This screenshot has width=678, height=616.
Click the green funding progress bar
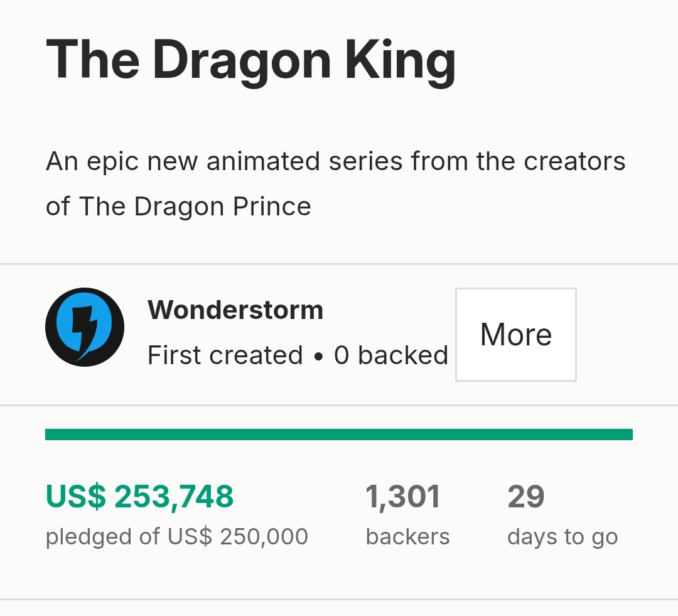[339, 435]
